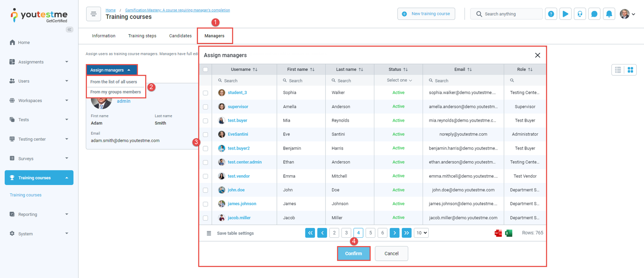Select the EveSantini row checkbox

[x=206, y=135]
